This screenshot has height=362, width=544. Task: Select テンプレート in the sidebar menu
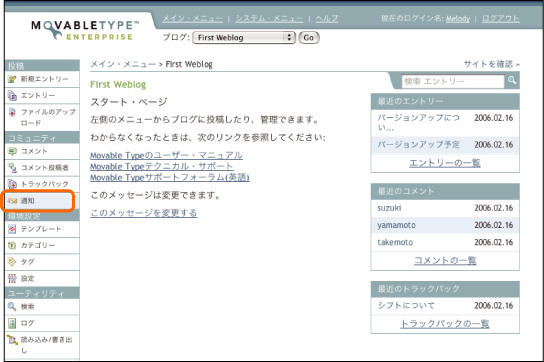click(x=42, y=229)
